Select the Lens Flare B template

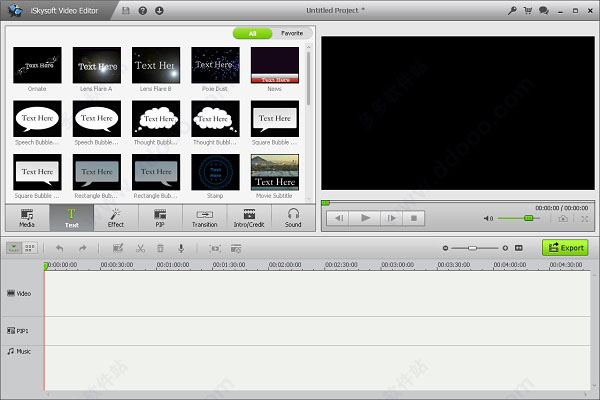click(156, 65)
